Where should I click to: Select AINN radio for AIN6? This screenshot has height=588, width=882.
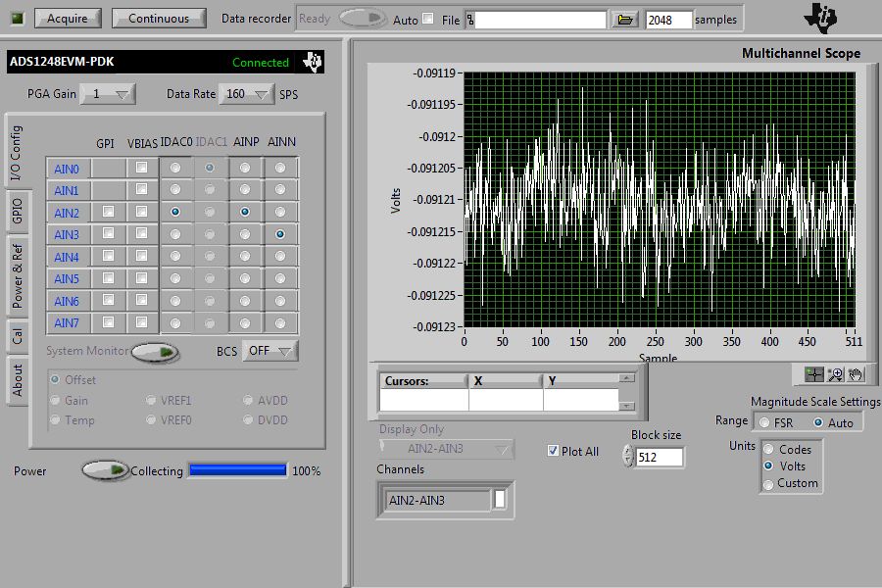[280, 301]
